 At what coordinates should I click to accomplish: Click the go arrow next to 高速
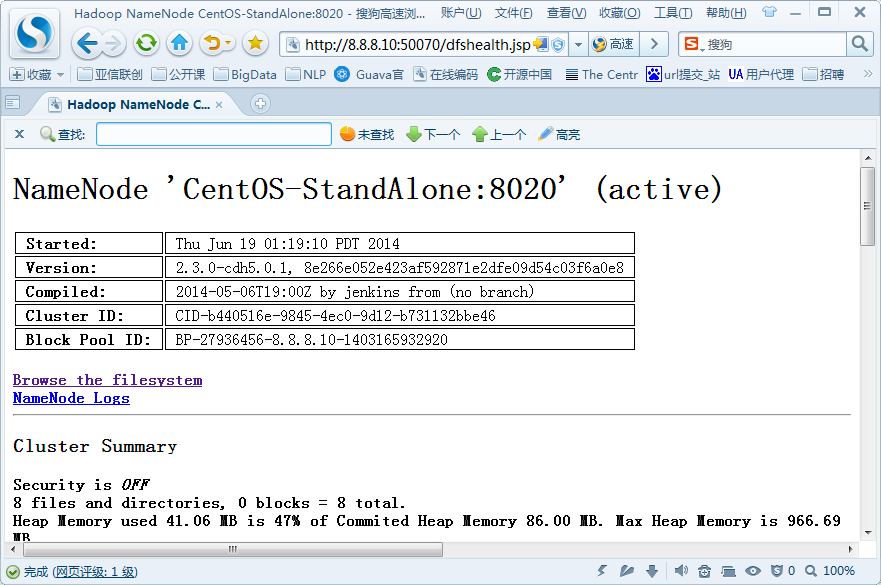click(654, 44)
